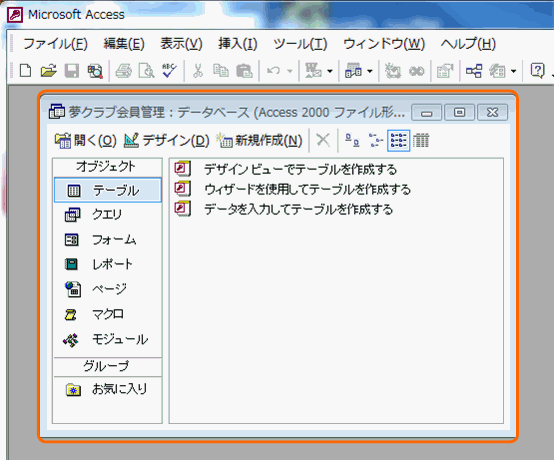554x460 pixels.
Task: Click the New Object toolbar icon
Action: point(497,71)
